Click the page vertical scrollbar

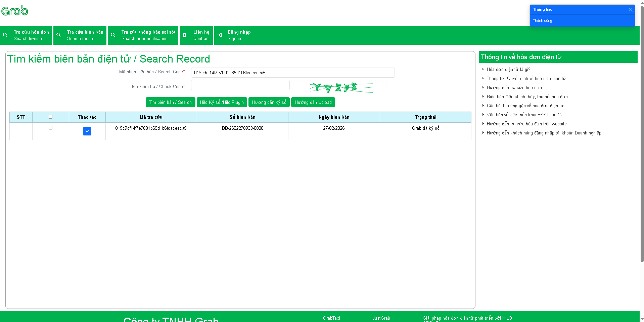click(x=642, y=134)
